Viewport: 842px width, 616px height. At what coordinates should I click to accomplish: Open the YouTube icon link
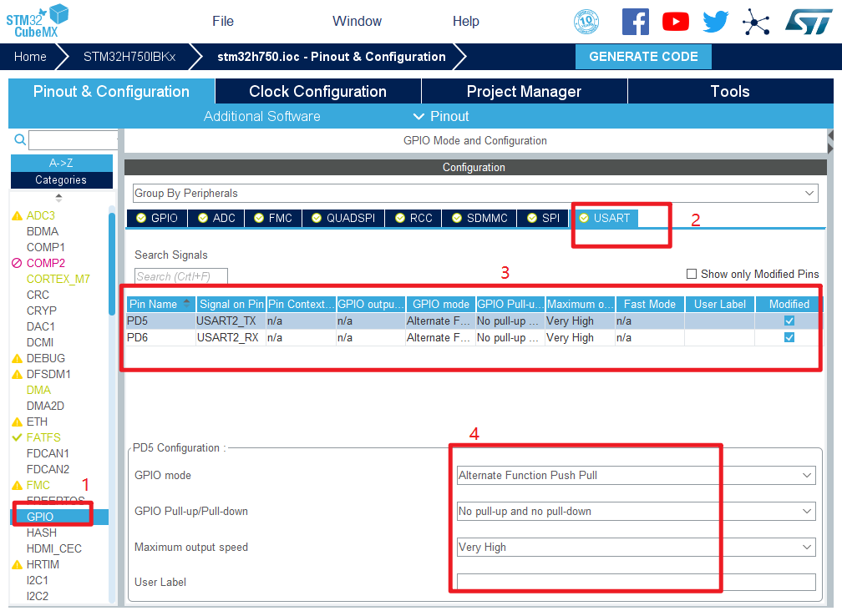[675, 22]
